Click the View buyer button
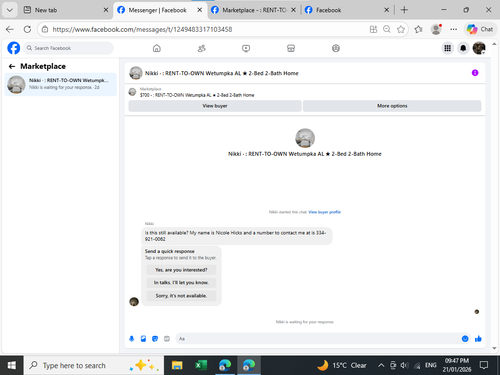500x375 pixels. (x=215, y=106)
